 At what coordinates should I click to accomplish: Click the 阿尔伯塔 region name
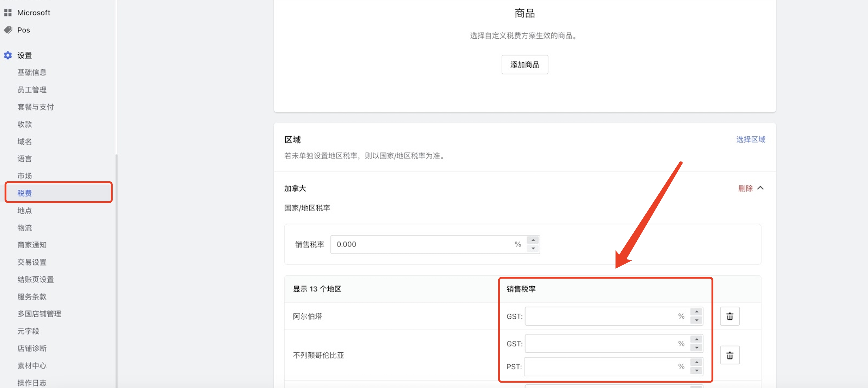[x=307, y=316]
